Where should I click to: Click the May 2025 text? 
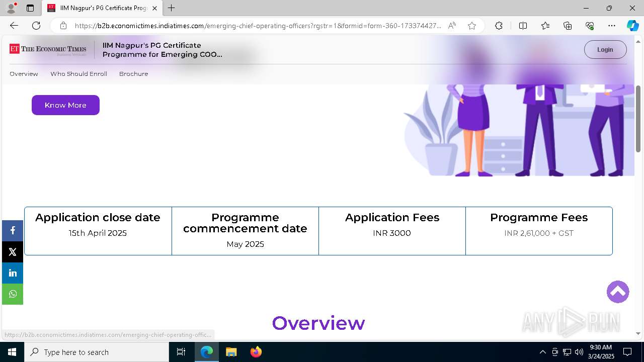[x=245, y=244]
